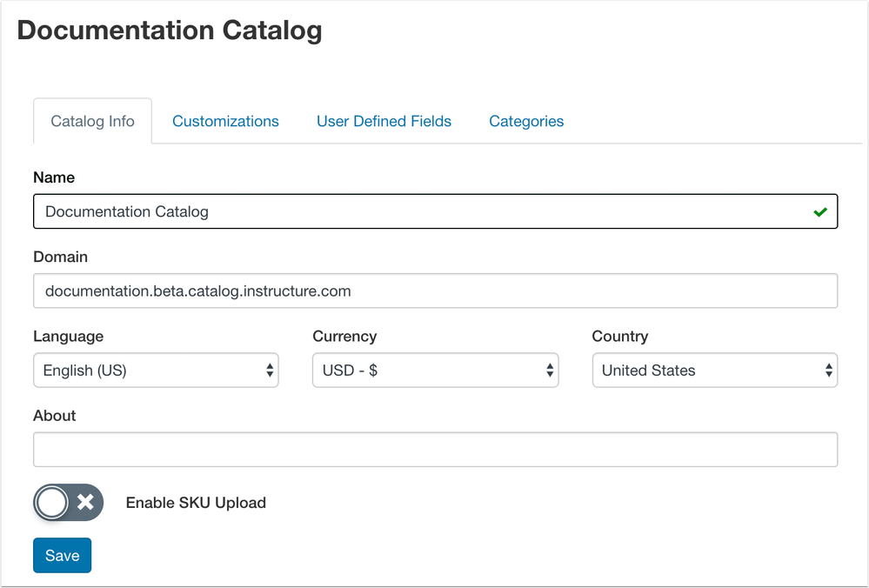Toggle the Enable SKU Upload switch off state

coord(68,503)
